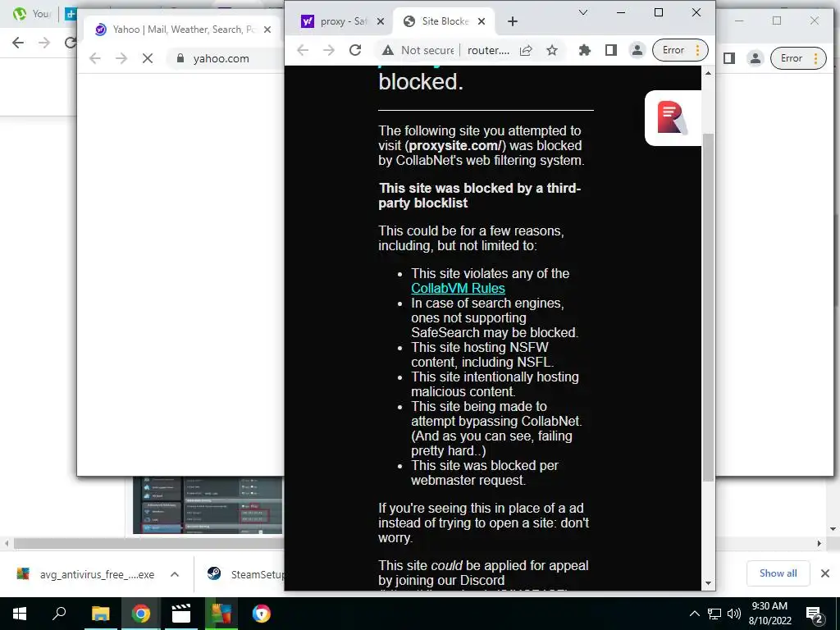840x630 pixels.
Task: Close the Yahoo tab
Action: point(267,30)
